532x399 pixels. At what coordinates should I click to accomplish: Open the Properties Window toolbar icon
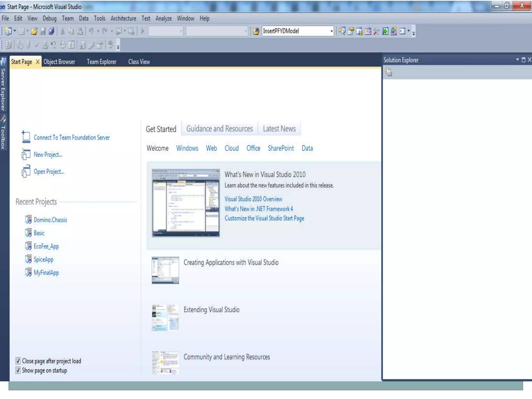tap(351, 31)
